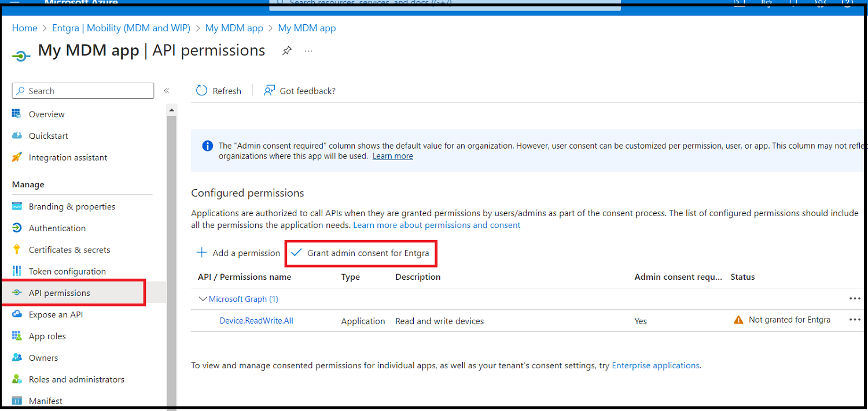Viewport: 868px width, 411px height.
Task: Click the Authentication icon in the sidebar
Action: coord(17,228)
